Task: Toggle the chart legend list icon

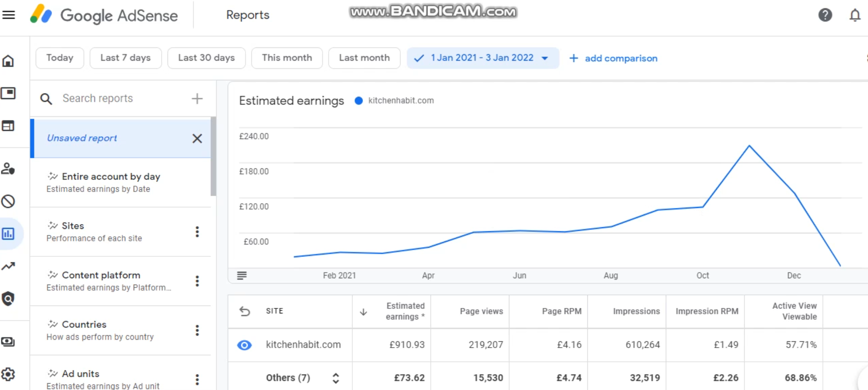Action: click(x=242, y=276)
